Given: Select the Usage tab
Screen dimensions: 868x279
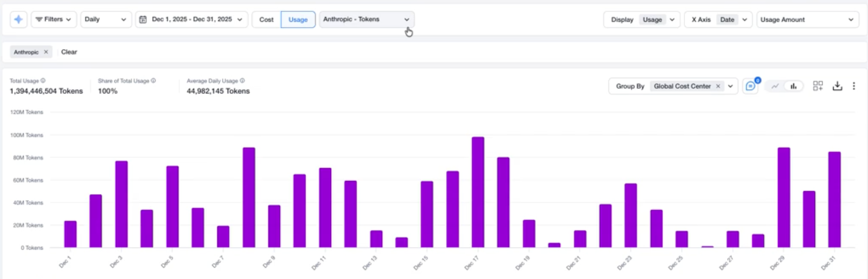Looking at the screenshot, I should [298, 19].
